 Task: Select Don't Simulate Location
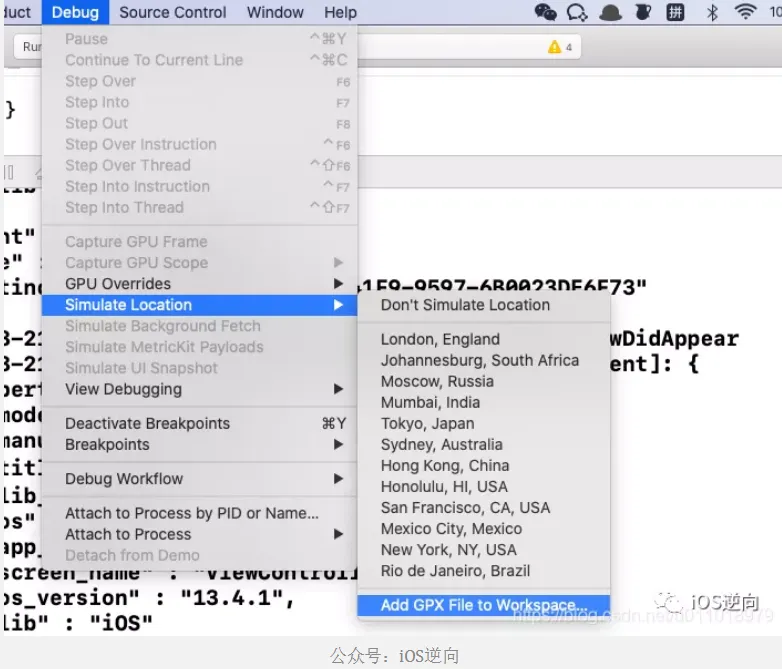click(x=484, y=305)
